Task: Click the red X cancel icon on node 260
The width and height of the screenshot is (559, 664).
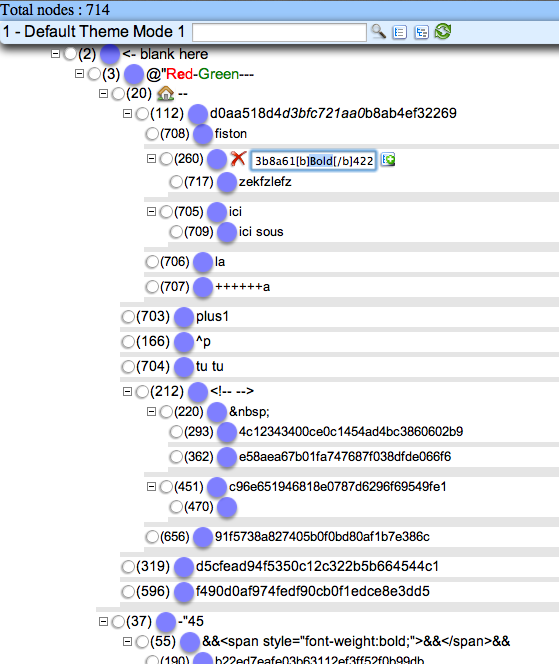Action: (238, 159)
